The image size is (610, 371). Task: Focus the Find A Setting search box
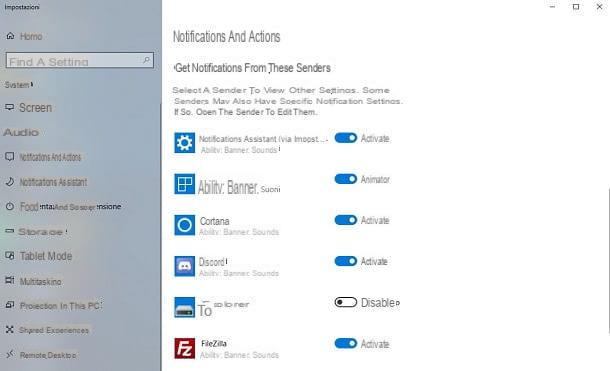80,60
